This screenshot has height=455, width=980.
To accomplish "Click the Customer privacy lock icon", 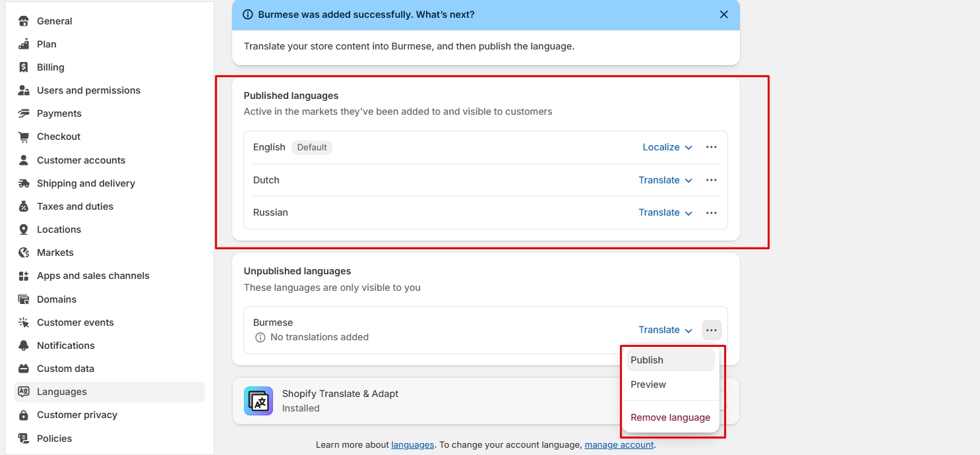I will pos(24,415).
